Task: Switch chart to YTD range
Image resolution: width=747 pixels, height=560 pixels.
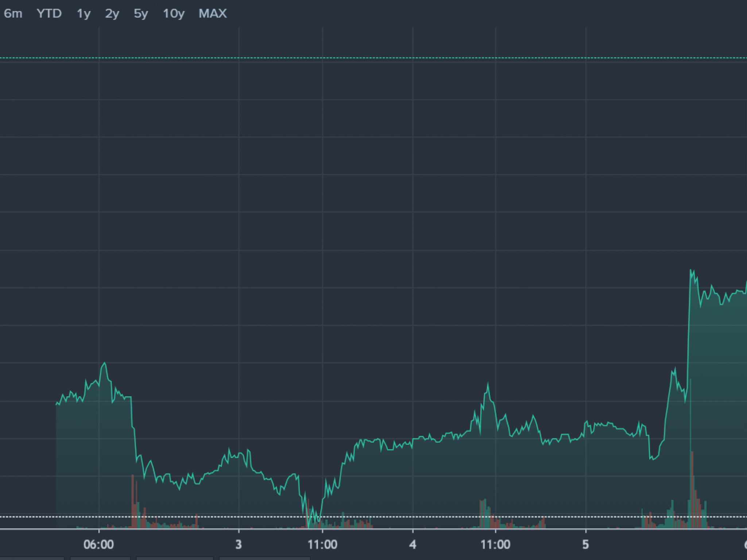Action: (x=49, y=13)
